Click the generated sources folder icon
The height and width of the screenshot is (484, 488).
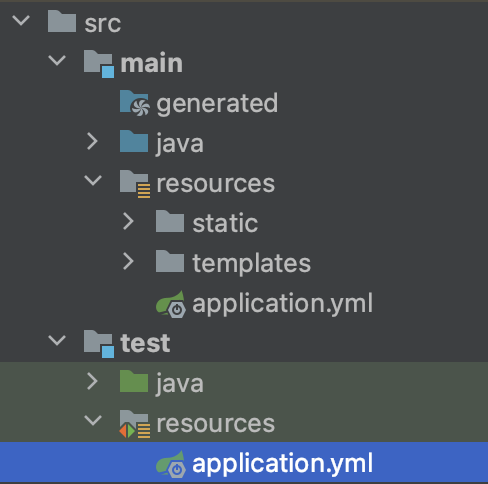pyautogui.click(x=135, y=103)
